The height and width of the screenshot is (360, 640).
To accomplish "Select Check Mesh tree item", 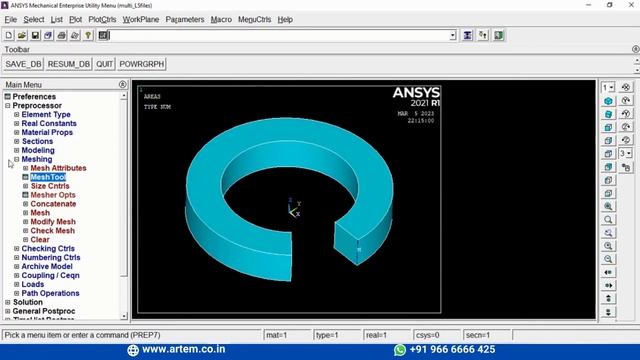I will point(53,231).
